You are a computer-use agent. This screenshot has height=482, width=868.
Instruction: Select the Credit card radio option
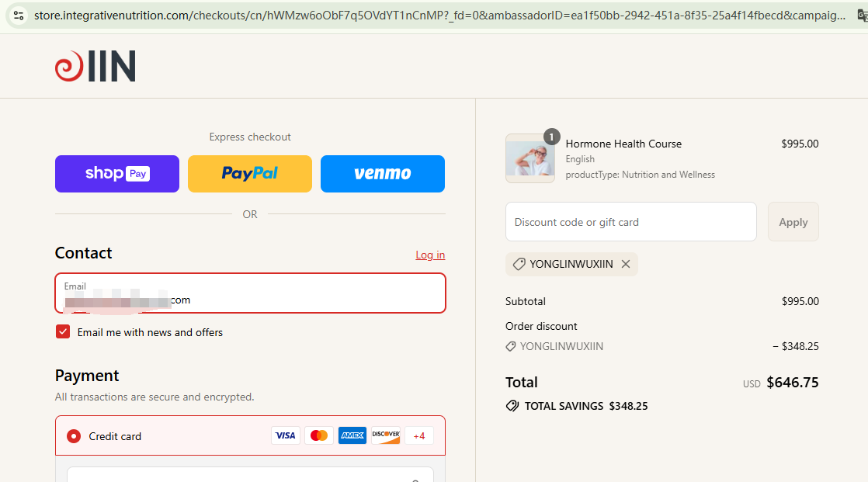[x=74, y=436]
